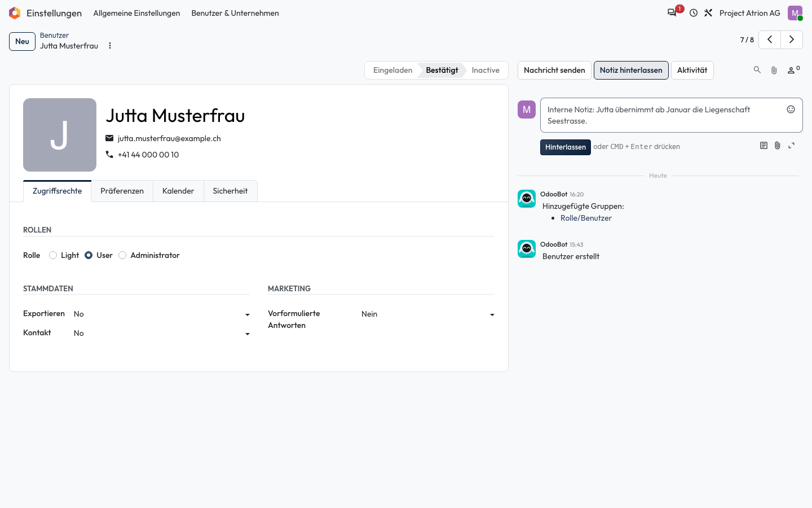
Task: Open the user avatar menu M
Action: [x=795, y=13]
